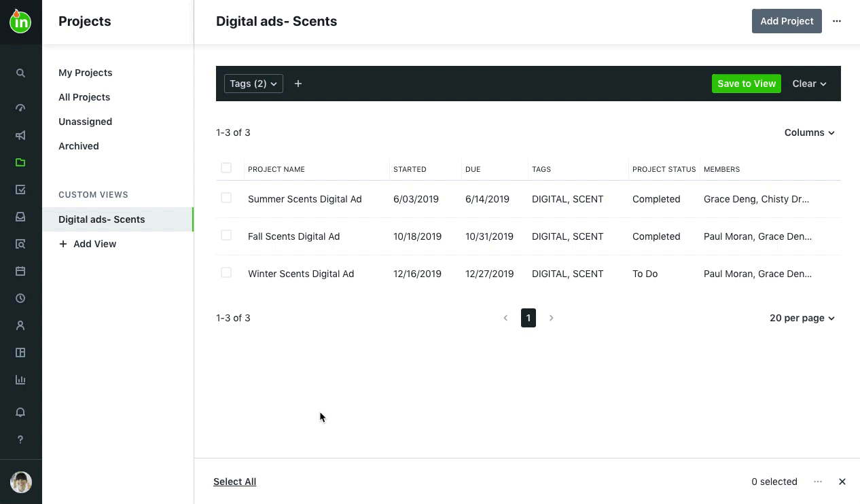Click the TAGS column header
The width and height of the screenshot is (860, 504).
tap(541, 169)
